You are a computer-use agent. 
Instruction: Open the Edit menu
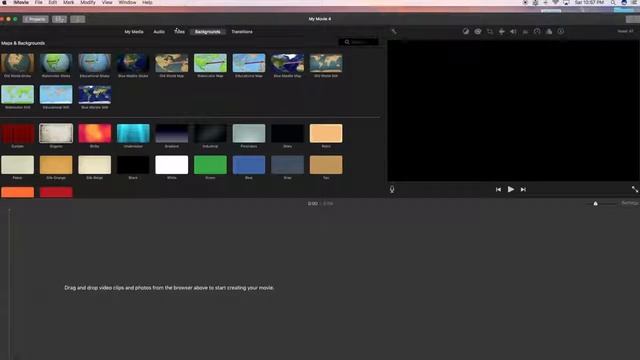click(x=53, y=2)
